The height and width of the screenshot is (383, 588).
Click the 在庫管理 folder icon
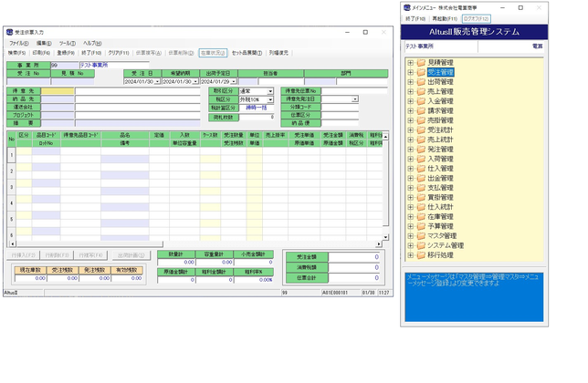[x=421, y=216]
